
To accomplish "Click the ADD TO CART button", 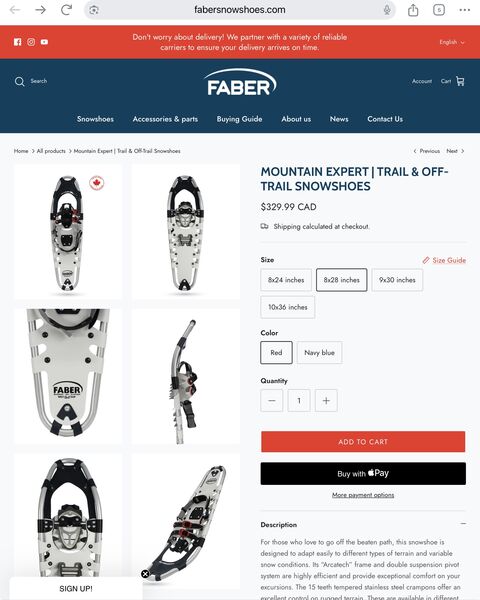I will click(363, 442).
